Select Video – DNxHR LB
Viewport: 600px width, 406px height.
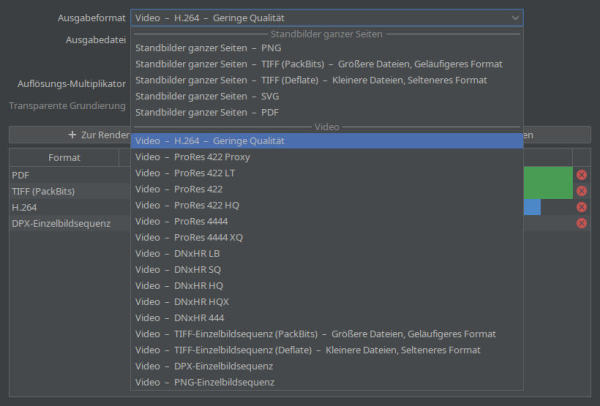click(327, 253)
